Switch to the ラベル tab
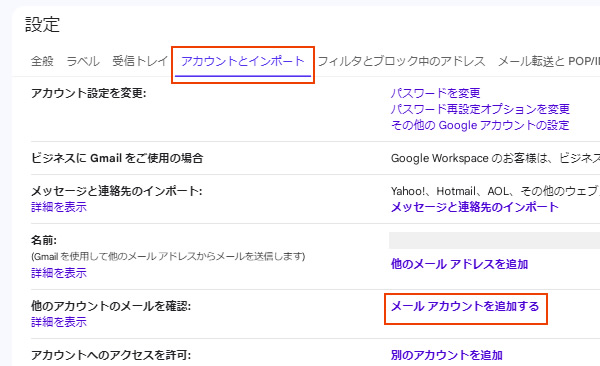600x366 pixels. tap(83, 61)
